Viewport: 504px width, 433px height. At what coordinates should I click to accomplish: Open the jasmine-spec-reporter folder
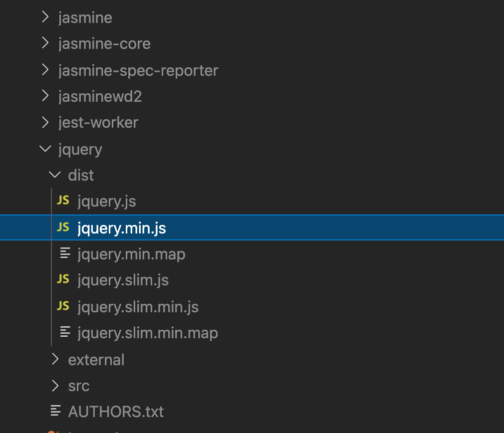click(138, 70)
